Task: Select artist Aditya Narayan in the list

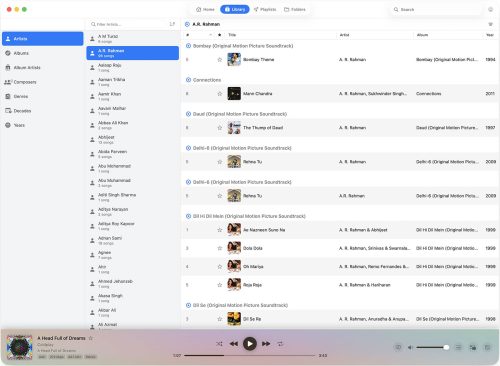Action: click(133, 212)
